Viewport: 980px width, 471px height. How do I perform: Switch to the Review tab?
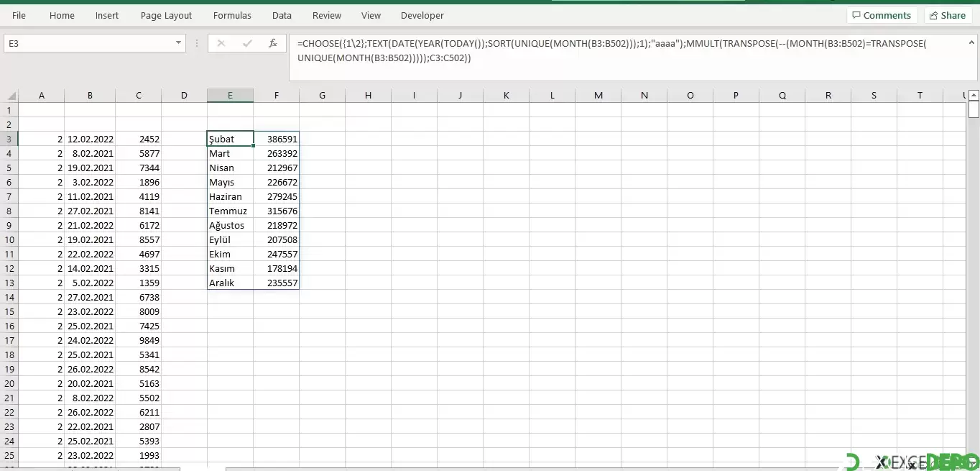click(327, 15)
